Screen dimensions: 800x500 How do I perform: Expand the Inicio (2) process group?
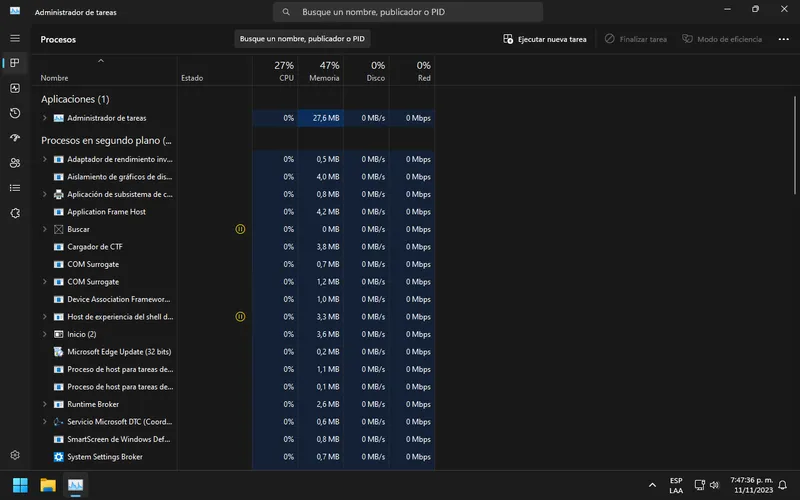[45, 334]
